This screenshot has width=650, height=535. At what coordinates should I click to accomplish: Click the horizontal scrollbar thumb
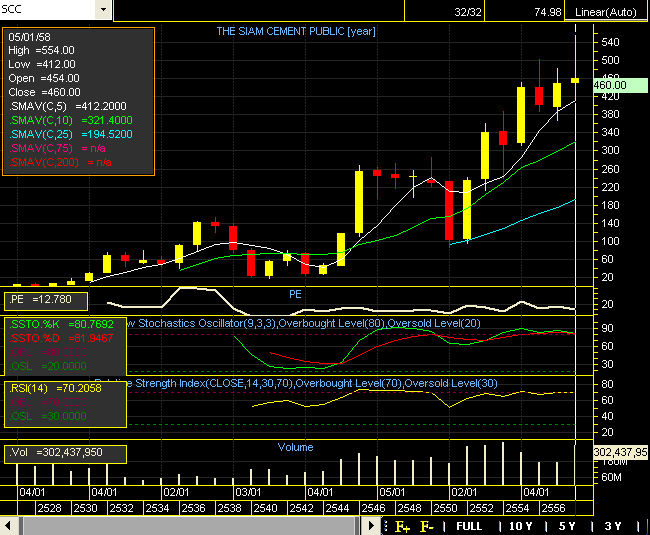click(191, 526)
